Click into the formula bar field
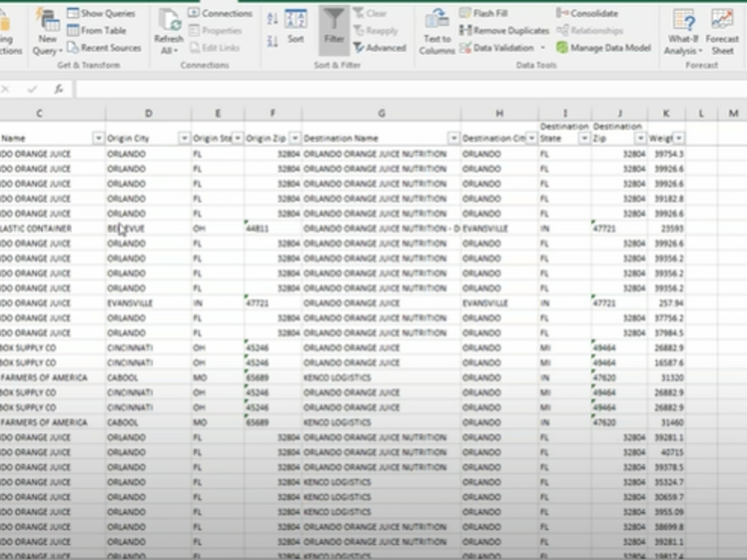The width and height of the screenshot is (747, 560). pyautogui.click(x=411, y=89)
